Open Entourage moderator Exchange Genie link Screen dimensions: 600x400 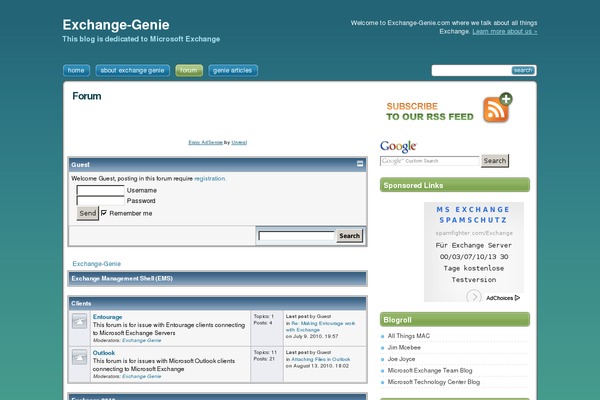[x=142, y=340]
